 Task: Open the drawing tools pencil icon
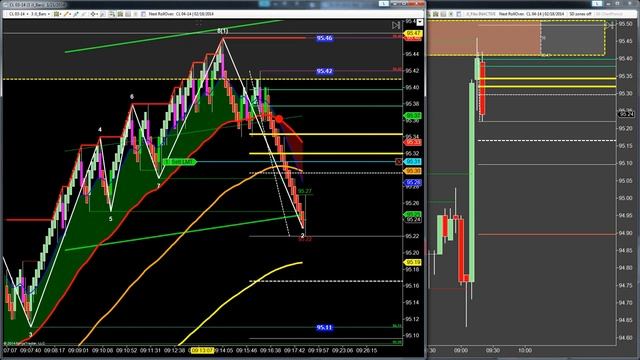coord(67,14)
